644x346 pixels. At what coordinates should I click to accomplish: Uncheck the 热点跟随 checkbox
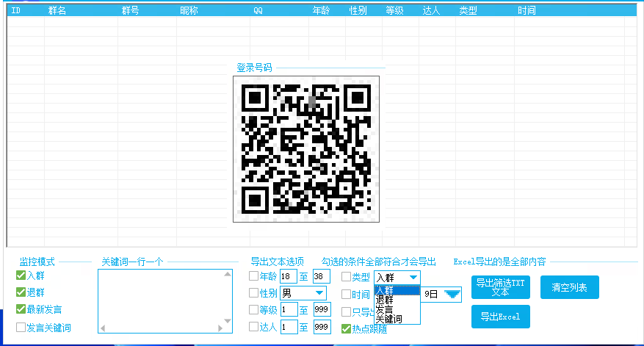point(346,328)
